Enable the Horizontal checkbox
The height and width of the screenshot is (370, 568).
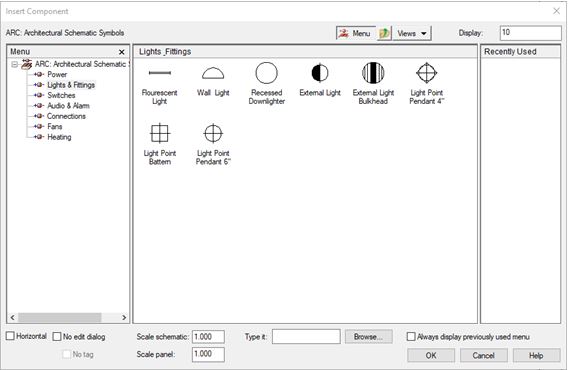tap(10, 336)
